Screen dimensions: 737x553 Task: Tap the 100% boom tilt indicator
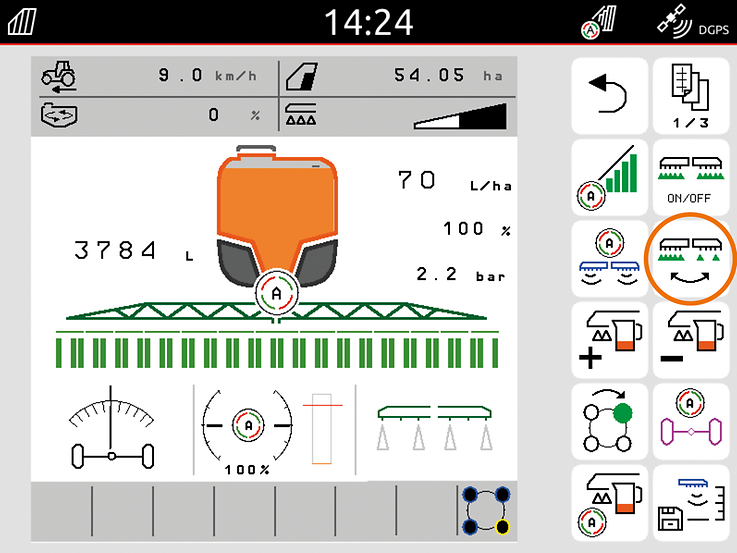(x=245, y=428)
